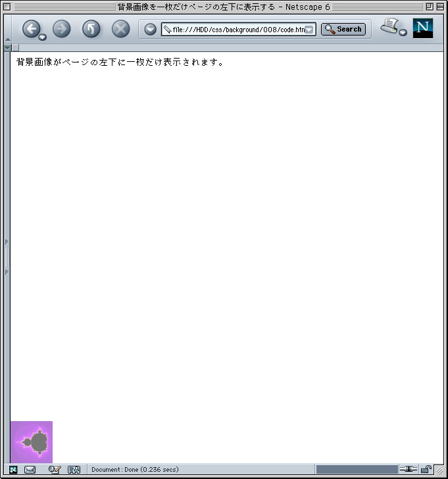448x479 pixels.
Task: Expand the URL bar history dropdown
Action: click(309, 30)
